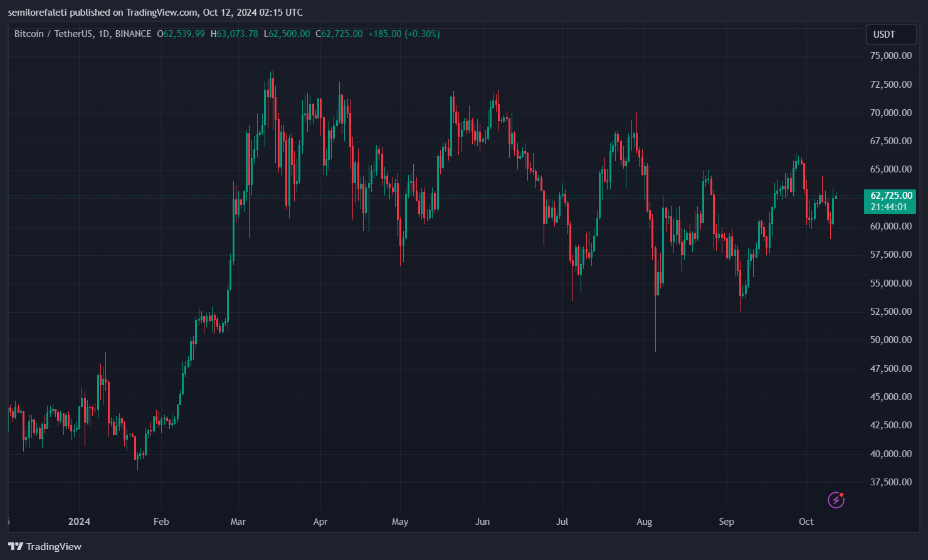The height and width of the screenshot is (560, 928).
Task: Click the TradingView text link at the bottom
Action: [x=56, y=546]
